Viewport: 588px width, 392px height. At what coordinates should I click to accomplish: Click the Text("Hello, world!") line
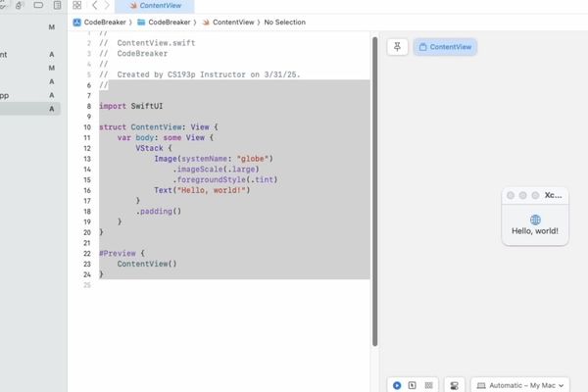point(202,190)
